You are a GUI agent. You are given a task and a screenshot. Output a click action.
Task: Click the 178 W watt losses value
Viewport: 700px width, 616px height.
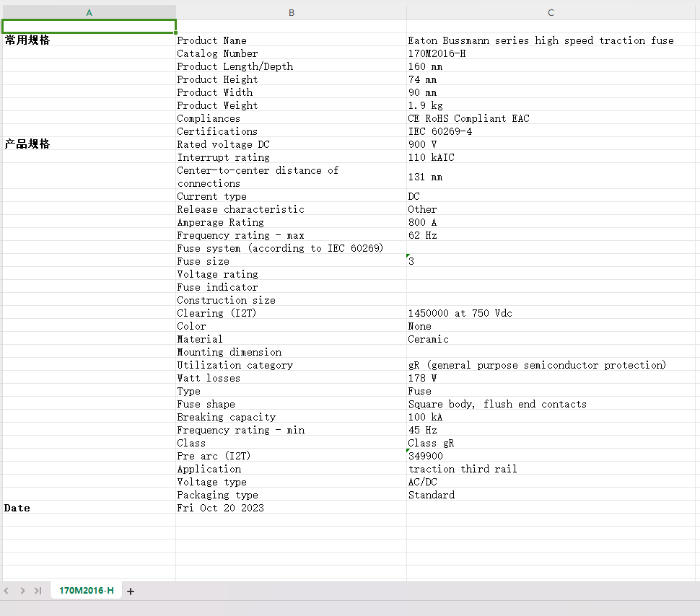(x=551, y=377)
